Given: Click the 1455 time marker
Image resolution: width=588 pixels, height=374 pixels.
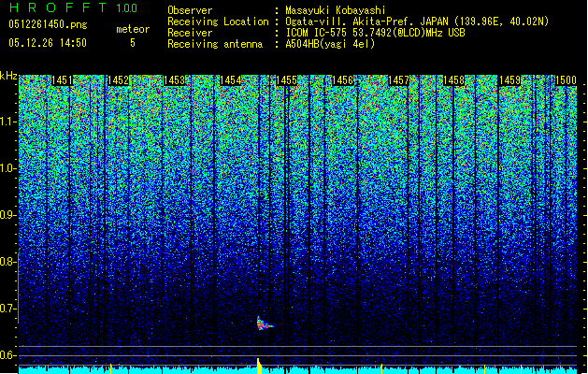Looking at the screenshot, I should click(286, 80).
